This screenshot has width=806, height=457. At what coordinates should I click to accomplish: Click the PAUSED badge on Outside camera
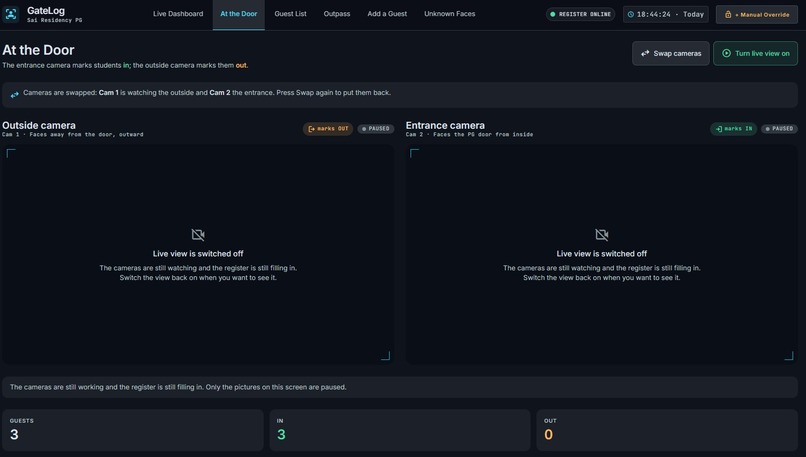point(376,129)
